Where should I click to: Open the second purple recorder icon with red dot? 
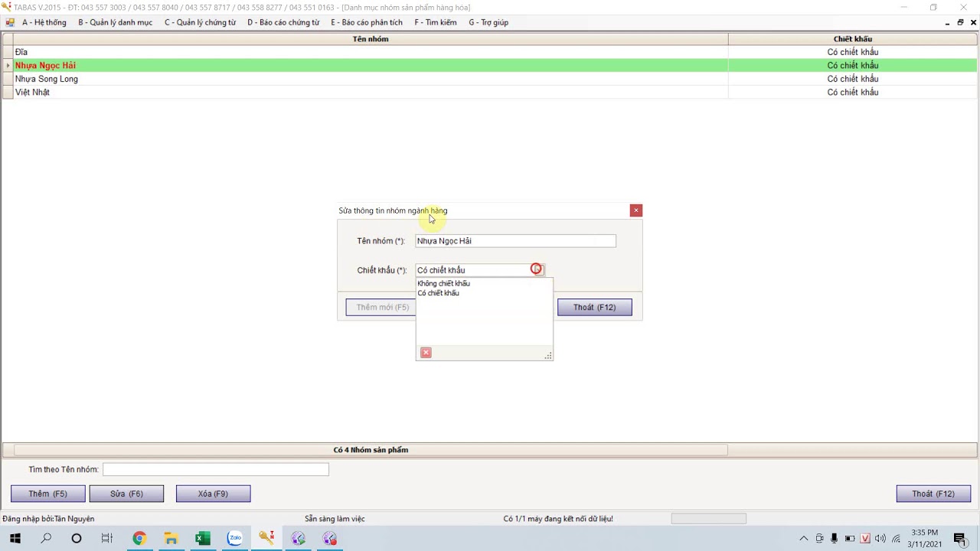coord(330,539)
